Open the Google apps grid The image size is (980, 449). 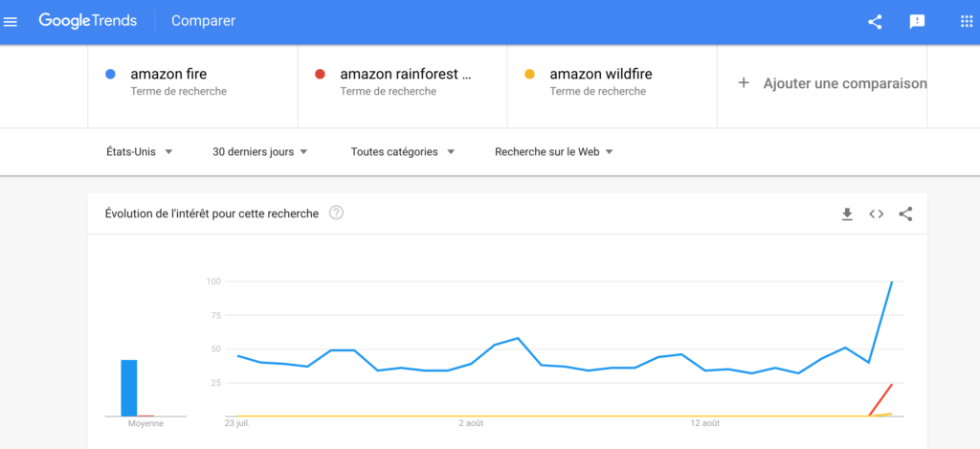pyautogui.click(x=967, y=22)
